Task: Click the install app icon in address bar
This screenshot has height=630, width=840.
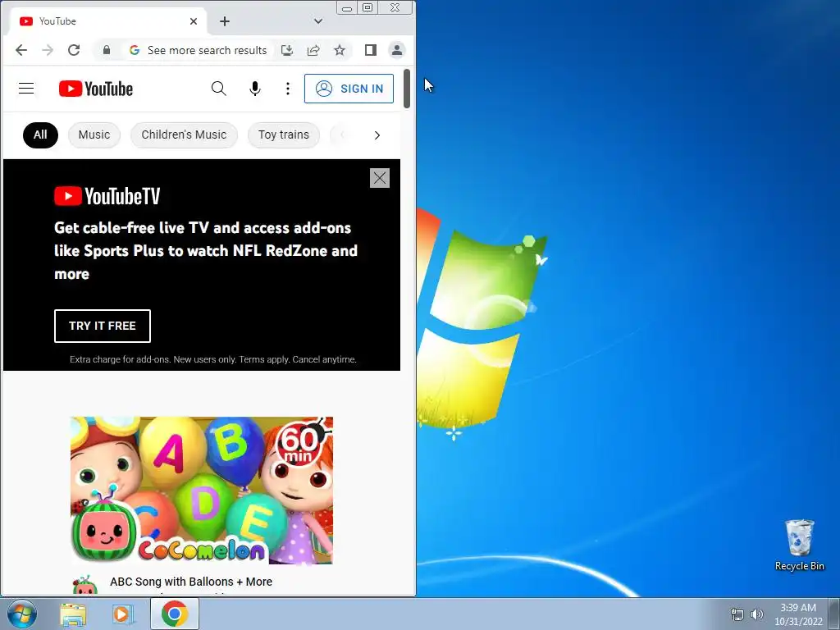Action: pos(287,50)
